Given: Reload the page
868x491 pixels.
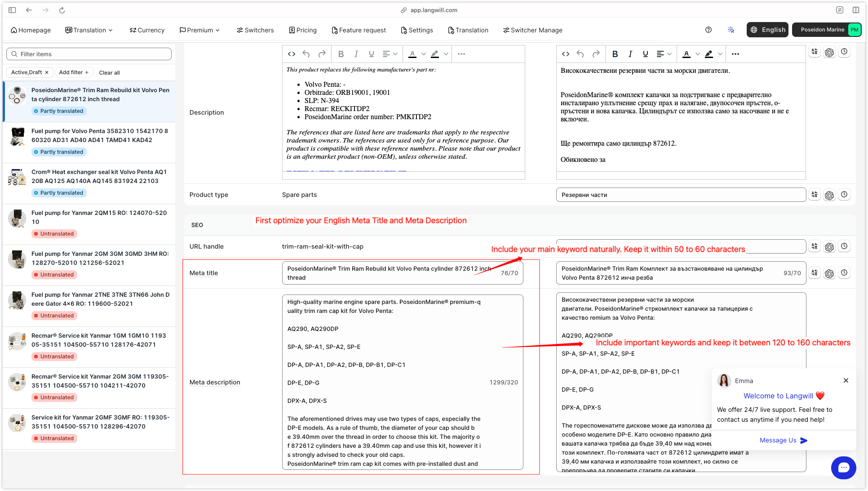Looking at the screenshot, I should pos(62,10).
